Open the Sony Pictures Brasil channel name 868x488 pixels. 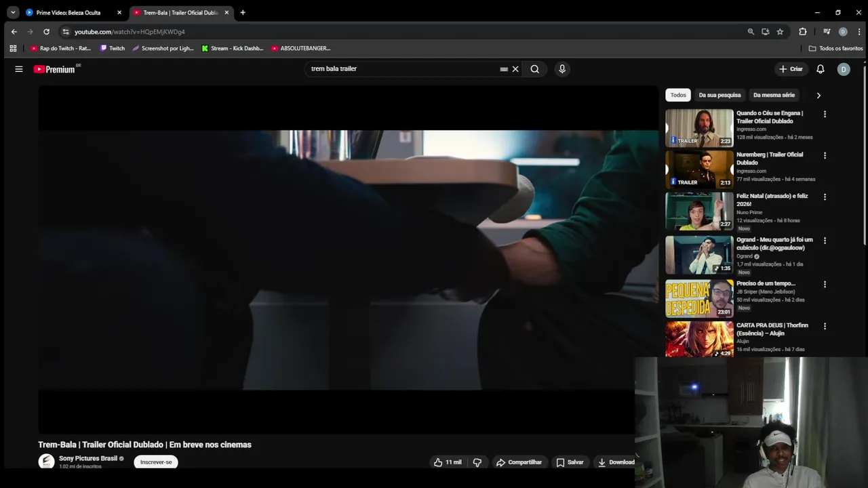click(88, 458)
